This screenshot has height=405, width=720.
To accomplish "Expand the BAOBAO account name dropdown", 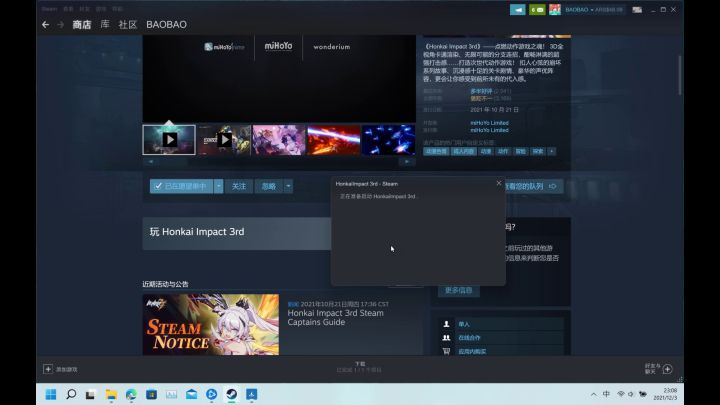I will (x=594, y=10).
